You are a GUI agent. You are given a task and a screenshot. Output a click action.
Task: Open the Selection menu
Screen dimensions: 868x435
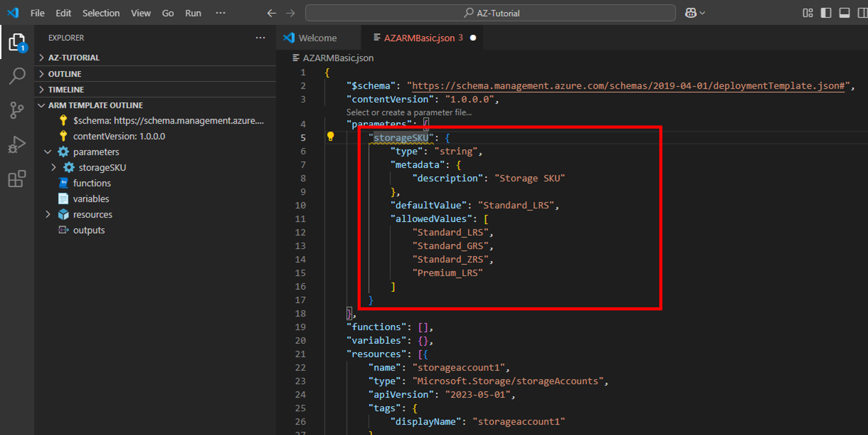101,13
